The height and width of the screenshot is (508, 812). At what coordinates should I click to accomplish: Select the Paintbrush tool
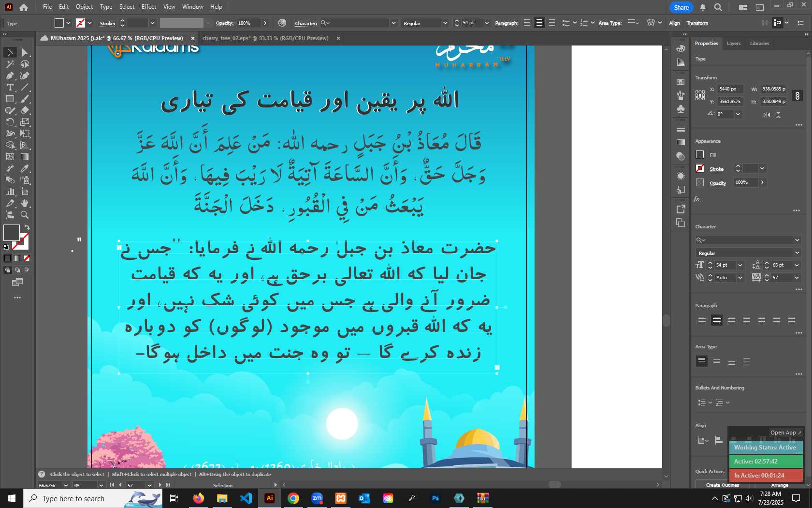click(25, 99)
